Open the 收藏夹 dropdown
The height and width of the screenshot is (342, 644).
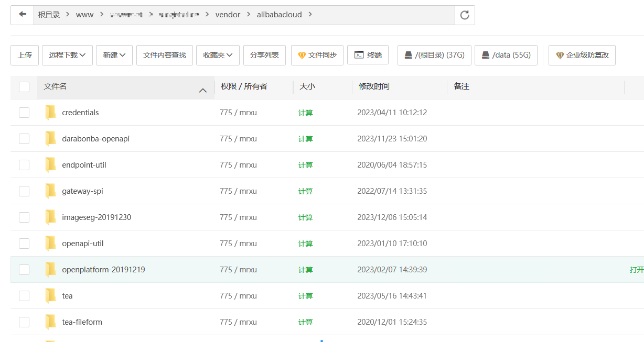point(218,55)
